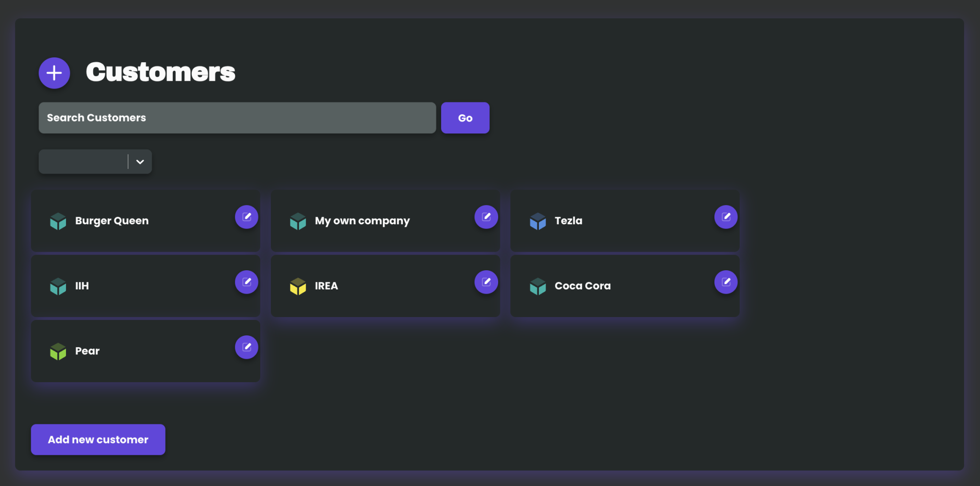The width and height of the screenshot is (980, 486).
Task: Click the Add new customer button
Action: point(98,439)
